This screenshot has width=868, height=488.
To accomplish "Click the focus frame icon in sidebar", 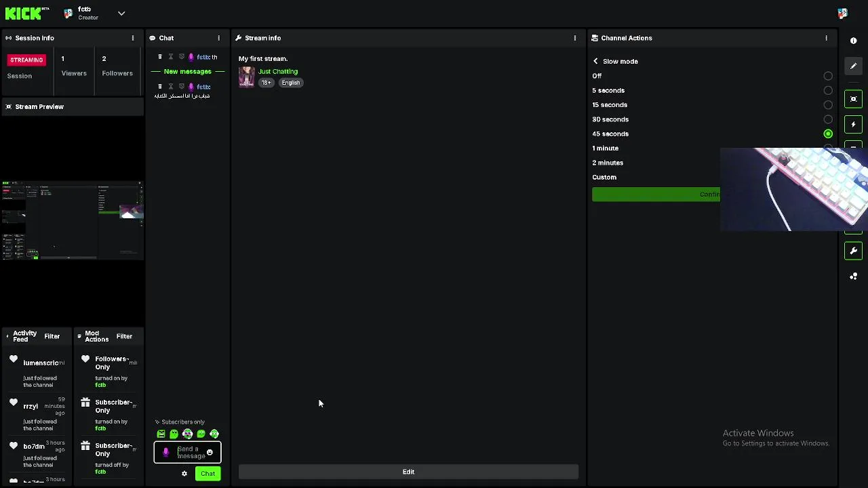I will [853, 99].
